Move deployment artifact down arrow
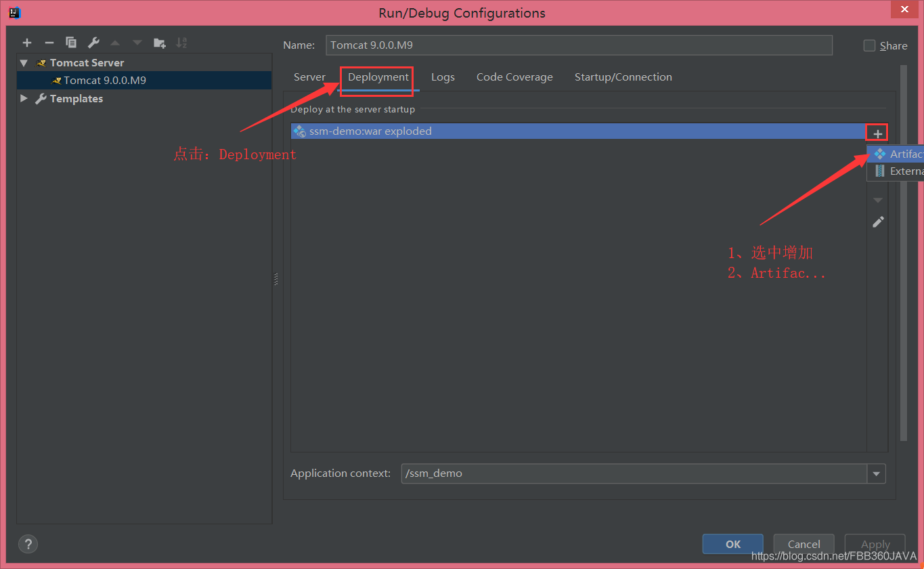Screen dimensions: 924x569 coord(878,201)
